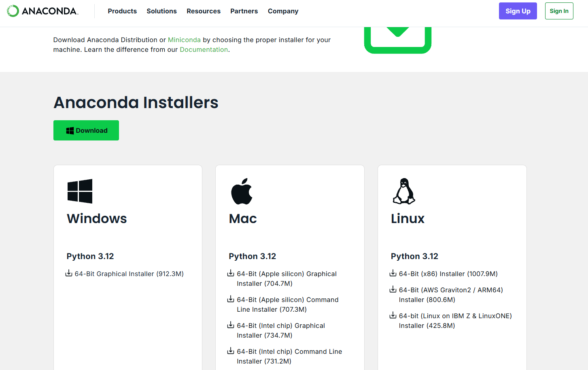Open the Partners menu
This screenshot has height=370, width=588.
(244, 11)
